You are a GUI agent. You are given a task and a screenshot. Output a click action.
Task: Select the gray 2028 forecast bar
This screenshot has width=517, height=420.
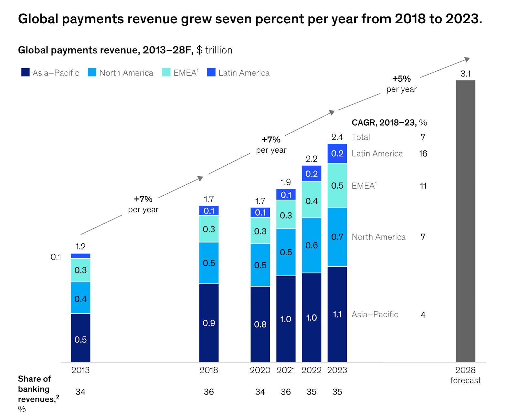point(465,221)
